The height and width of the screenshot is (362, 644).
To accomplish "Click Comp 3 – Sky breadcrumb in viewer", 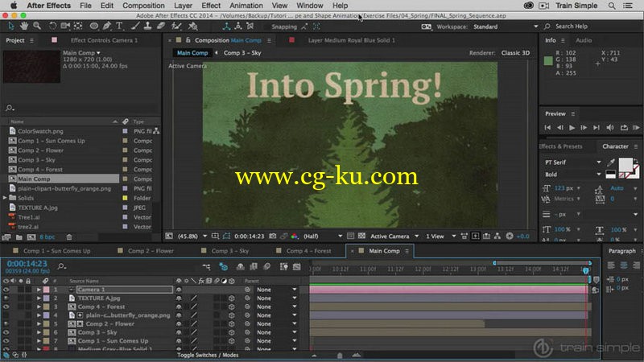I will point(242,53).
